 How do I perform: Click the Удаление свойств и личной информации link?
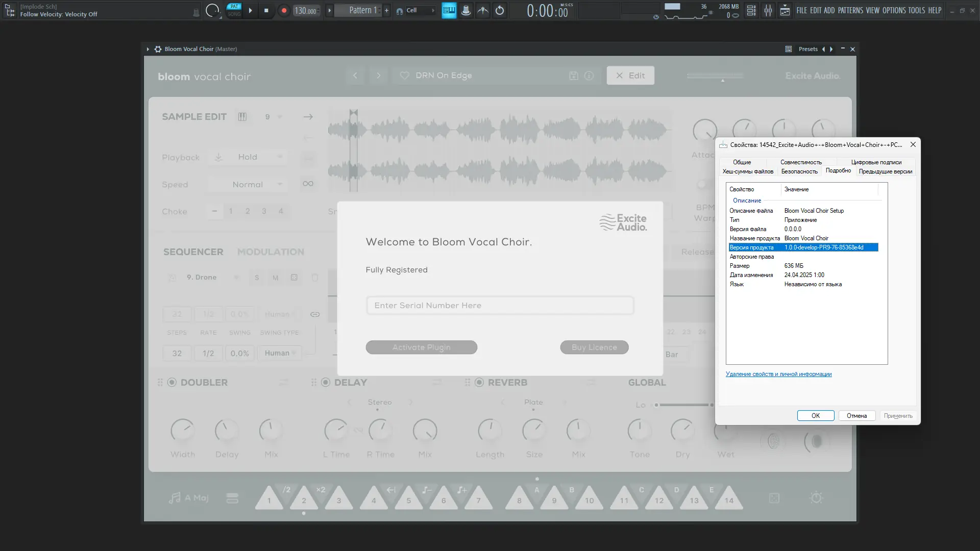[x=778, y=374]
